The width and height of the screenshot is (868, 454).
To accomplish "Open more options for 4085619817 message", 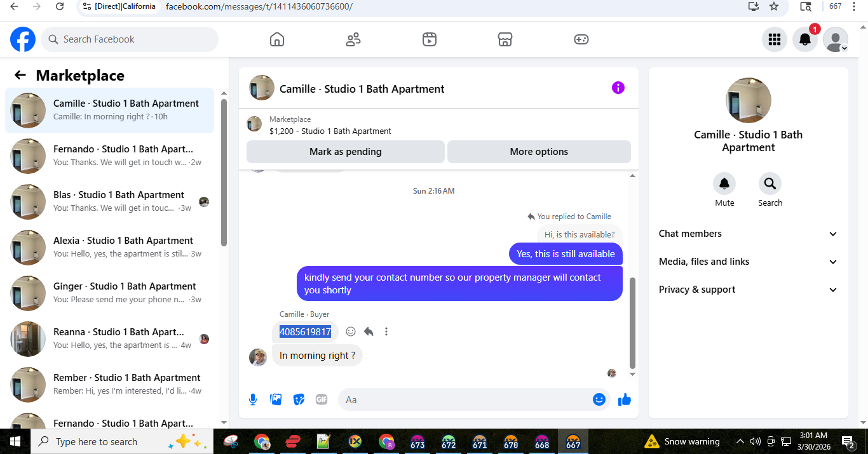I will pos(386,331).
